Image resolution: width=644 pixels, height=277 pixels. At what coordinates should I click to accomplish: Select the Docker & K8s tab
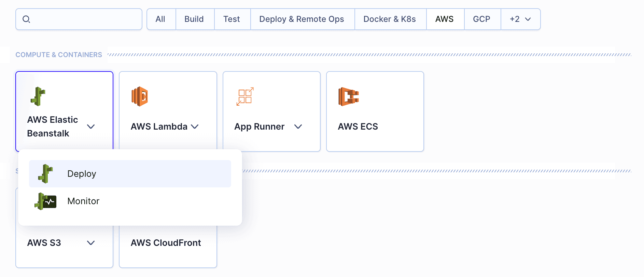click(x=389, y=19)
